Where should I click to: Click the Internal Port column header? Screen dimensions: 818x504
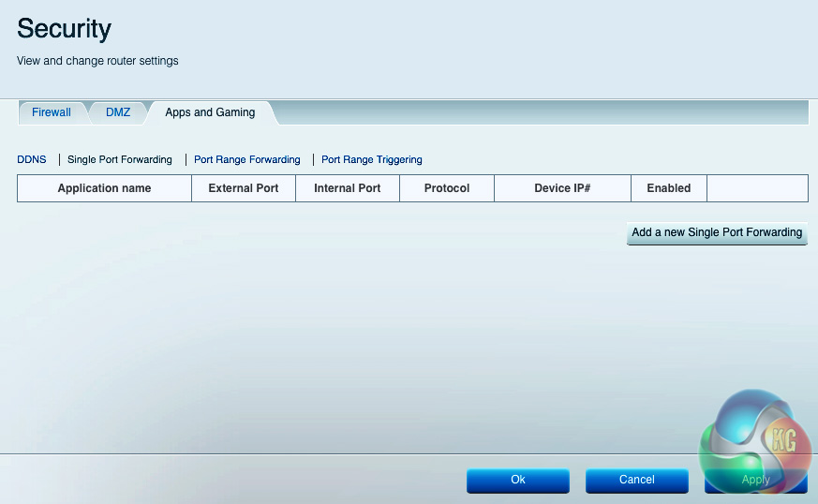click(348, 188)
